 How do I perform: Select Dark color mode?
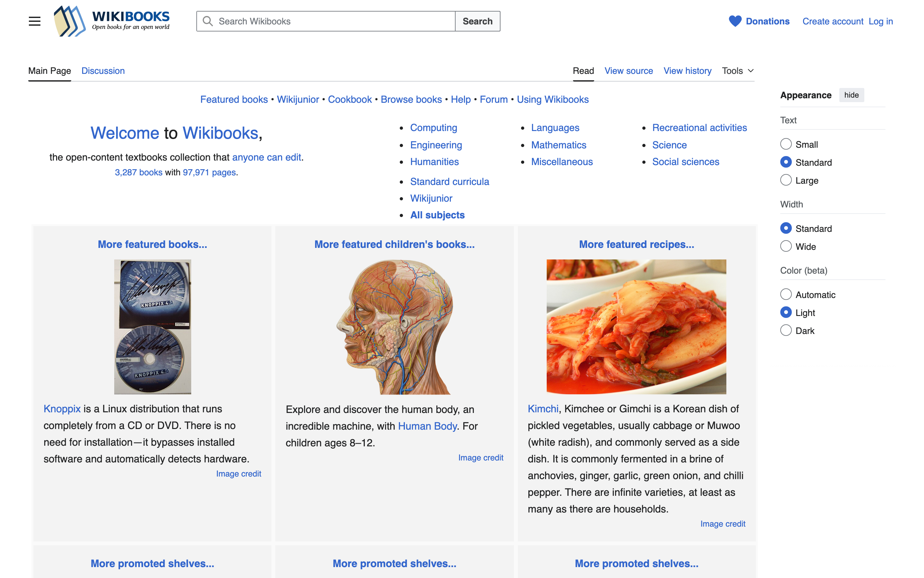click(786, 330)
